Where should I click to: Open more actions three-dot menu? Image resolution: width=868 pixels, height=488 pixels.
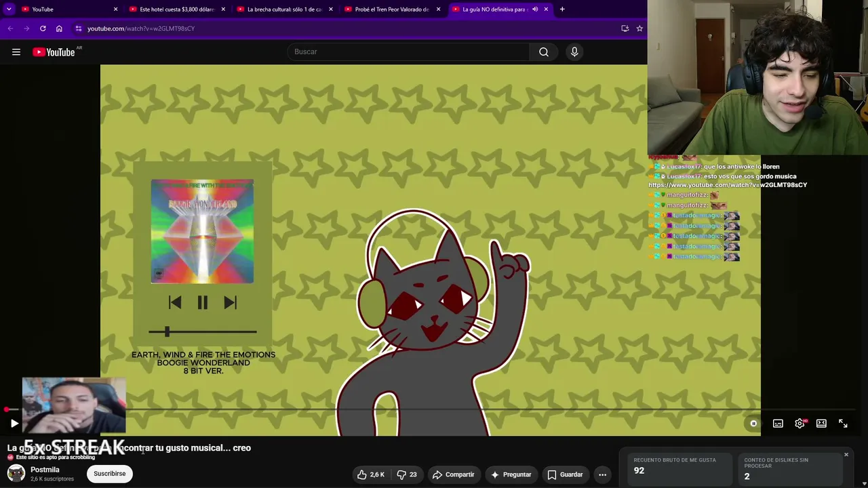(602, 474)
